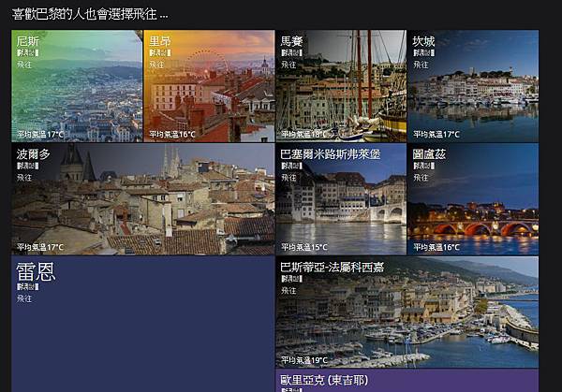The height and width of the screenshot is (392, 562).
Task: Select the 里昂 city name
Action: [160, 41]
